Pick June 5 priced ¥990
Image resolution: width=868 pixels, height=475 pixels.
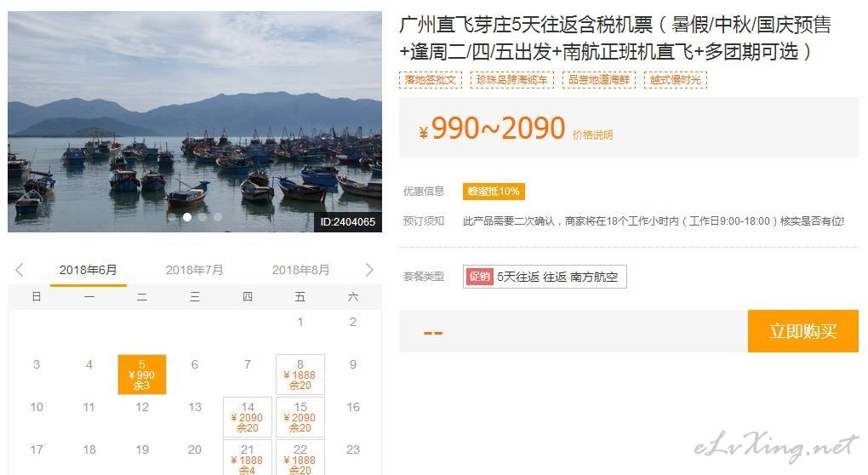(142, 375)
